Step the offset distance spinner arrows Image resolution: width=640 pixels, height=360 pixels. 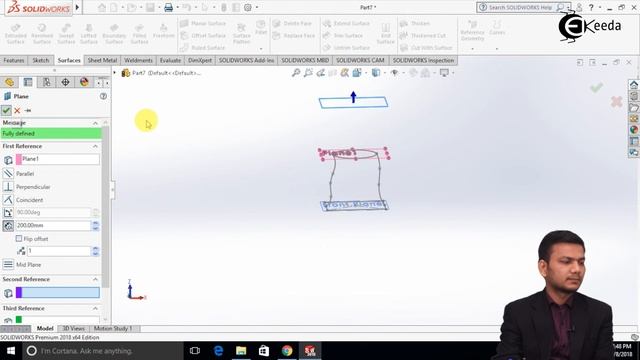click(96, 226)
